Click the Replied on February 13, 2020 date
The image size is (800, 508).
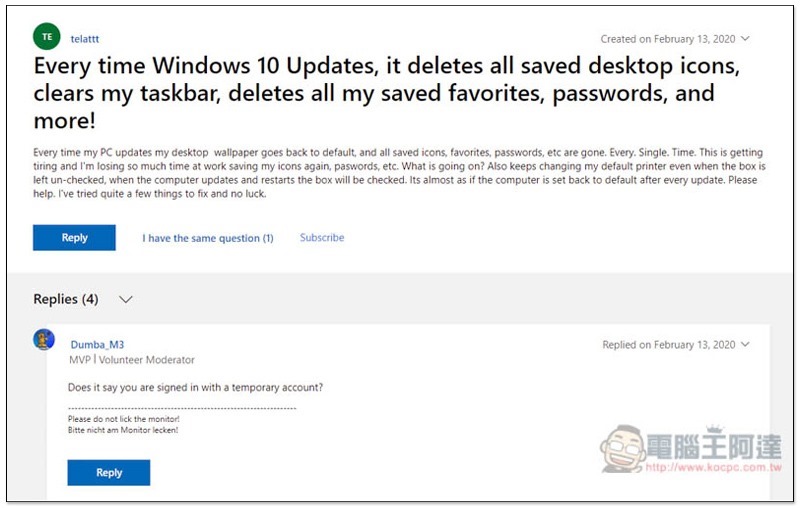pos(668,345)
